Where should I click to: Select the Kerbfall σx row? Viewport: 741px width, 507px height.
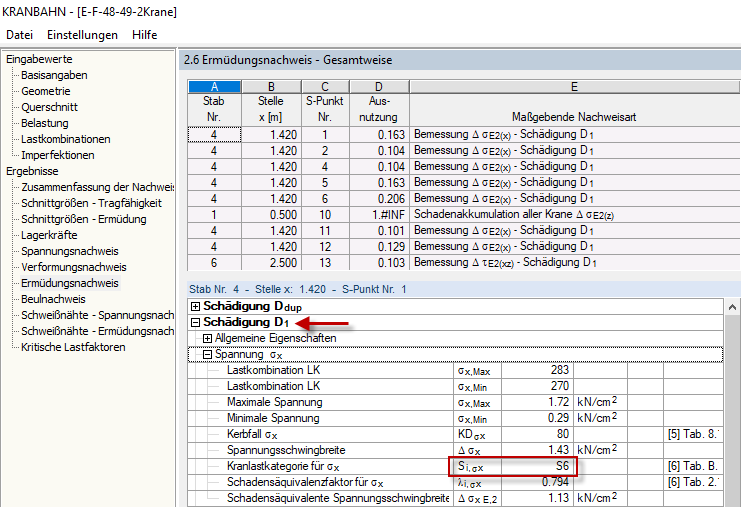coord(455,434)
